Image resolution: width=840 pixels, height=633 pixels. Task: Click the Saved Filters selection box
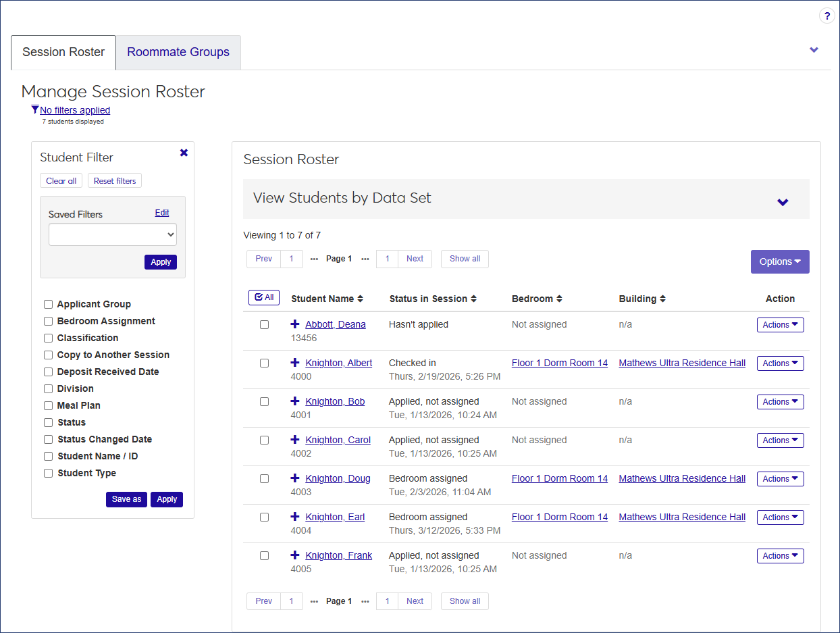[112, 234]
